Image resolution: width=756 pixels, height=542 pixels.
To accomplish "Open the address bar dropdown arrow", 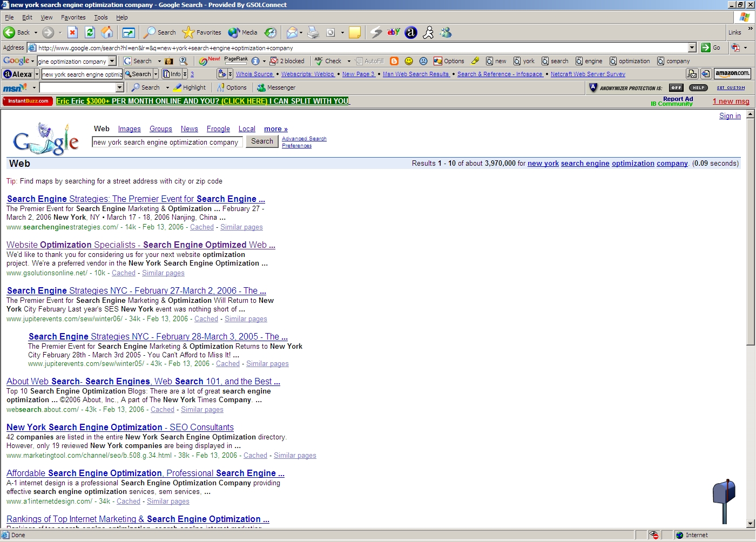I will pos(692,48).
